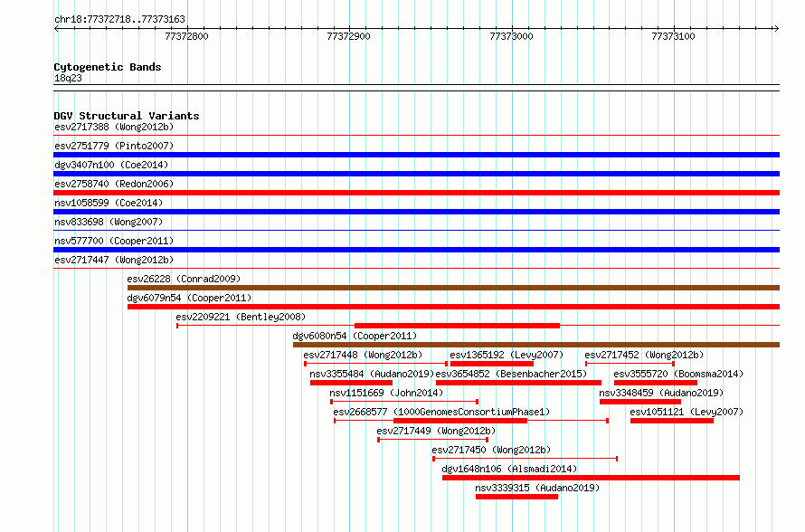Image resolution: width=805 pixels, height=532 pixels.
Task: Click the DGV Structural Variants track heading
Action: click(x=127, y=116)
